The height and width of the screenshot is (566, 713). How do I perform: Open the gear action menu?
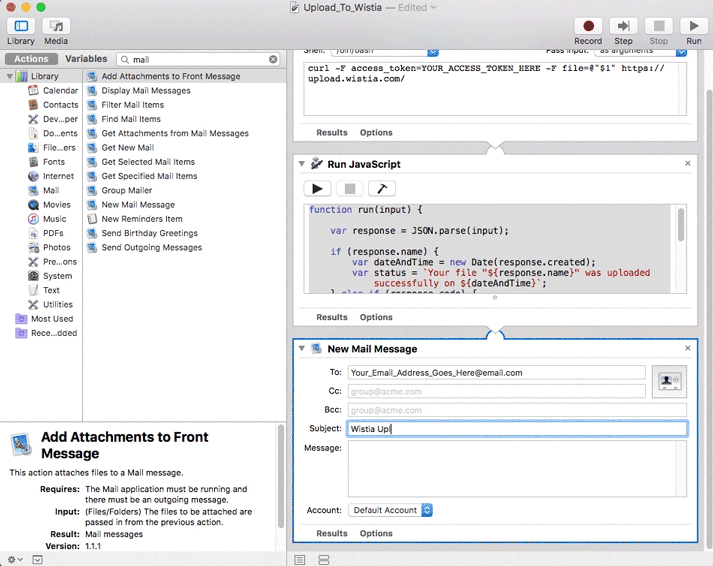[x=15, y=559]
